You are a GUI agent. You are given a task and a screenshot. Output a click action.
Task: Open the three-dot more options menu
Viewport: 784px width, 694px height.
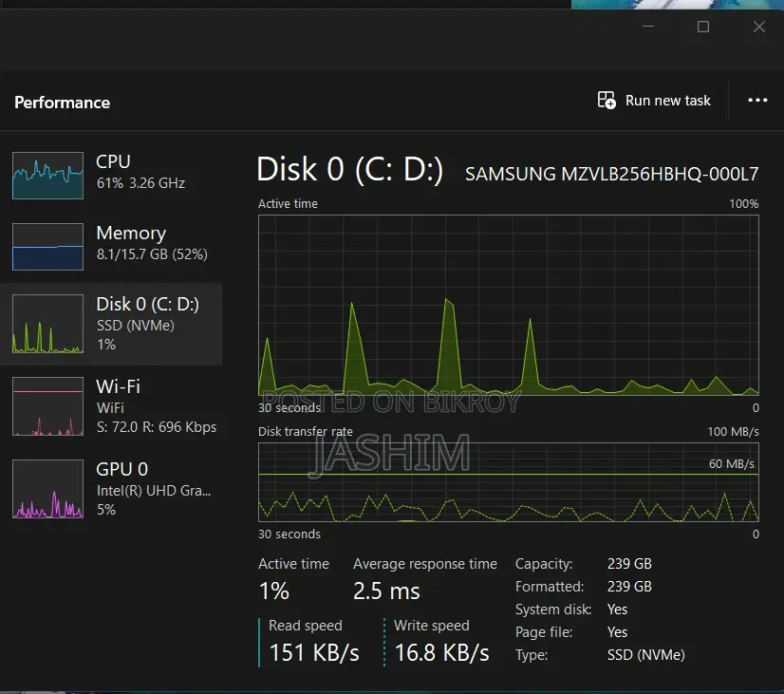757,101
